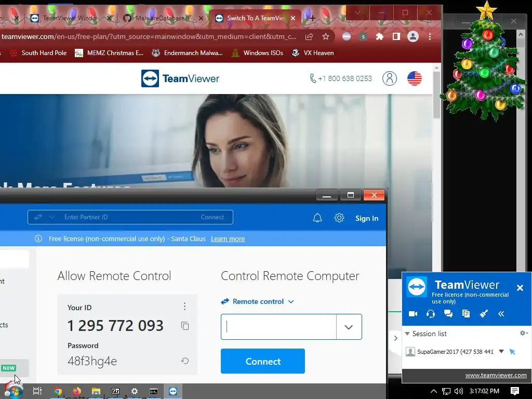Open Chrome three-dot menu

[430, 37]
